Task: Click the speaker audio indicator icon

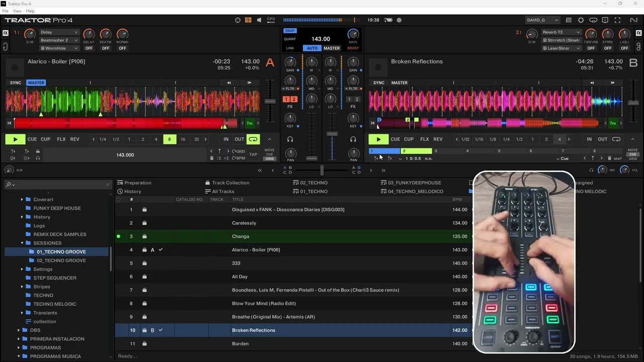Action: 259,20
